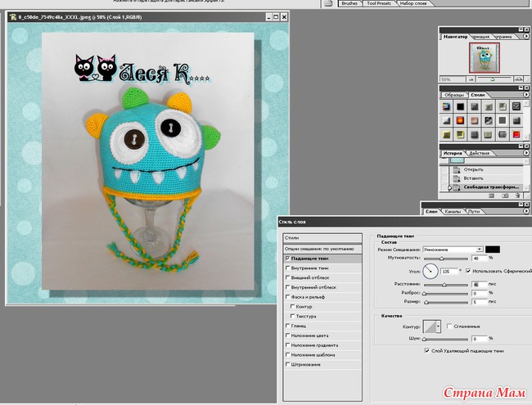Select Опции смешивания: по умолчанию entry
This screenshot has width=532, height=405.
coord(319,248)
